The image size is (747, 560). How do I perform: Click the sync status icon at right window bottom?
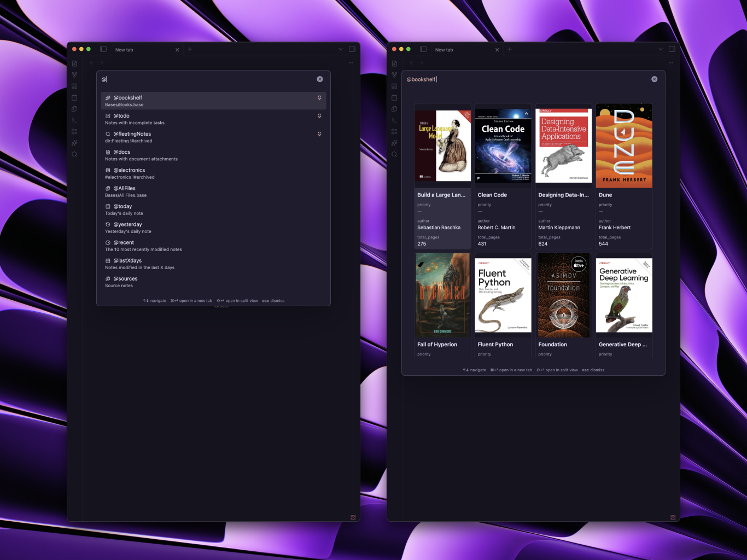coord(673,517)
